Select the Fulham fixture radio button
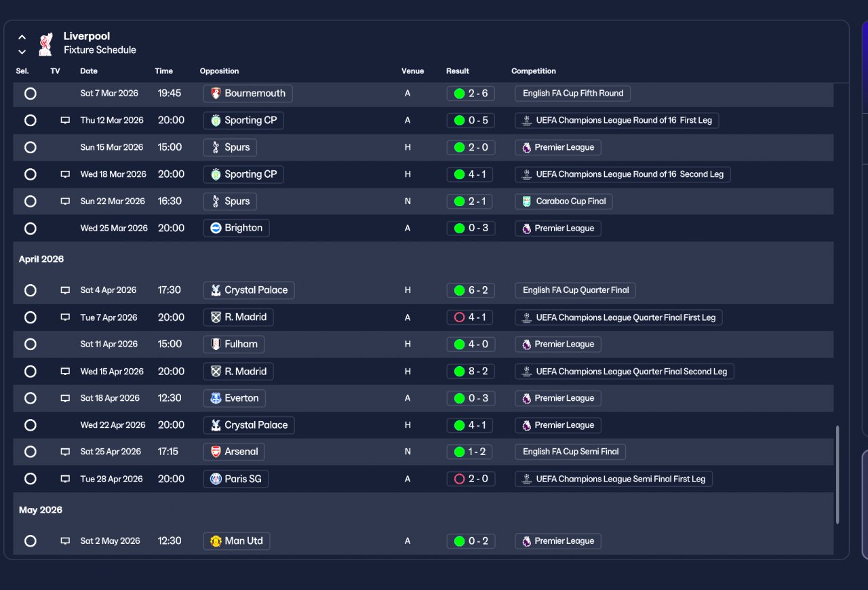 [30, 344]
